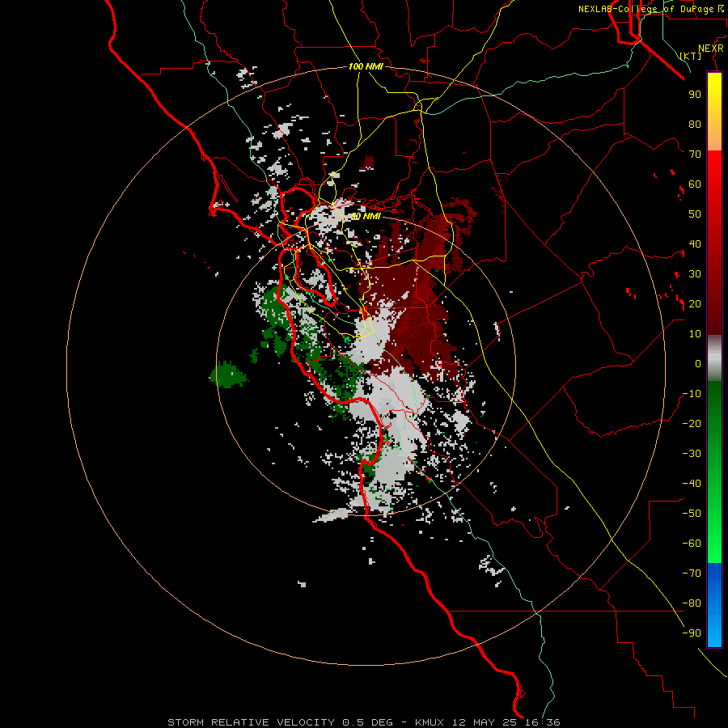The width and height of the screenshot is (728, 728).
Task: Click the -20 value on the velocity scale
Action: click(692, 423)
